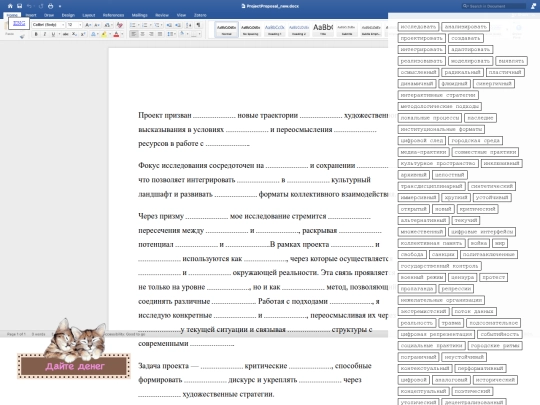540x405 pixels.
Task: Apply text highlight color (yellow)
Action: pyautogui.click(x=104, y=34)
